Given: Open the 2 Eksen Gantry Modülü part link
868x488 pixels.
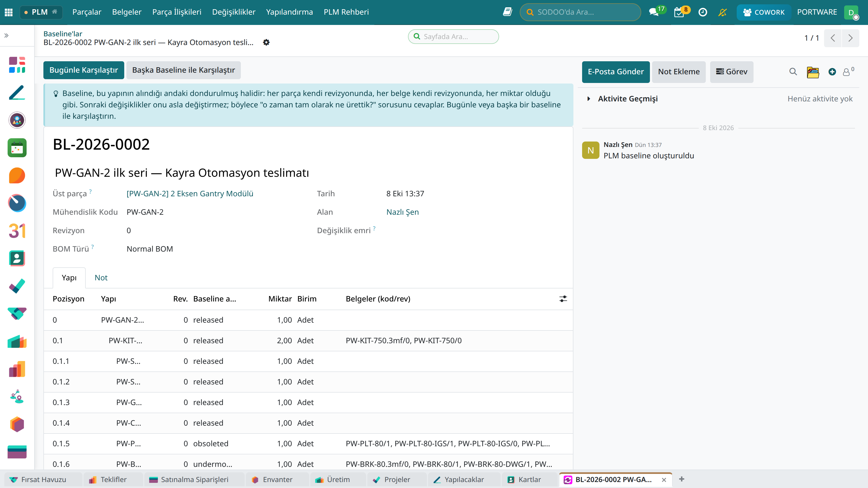Looking at the screenshot, I should [190, 194].
